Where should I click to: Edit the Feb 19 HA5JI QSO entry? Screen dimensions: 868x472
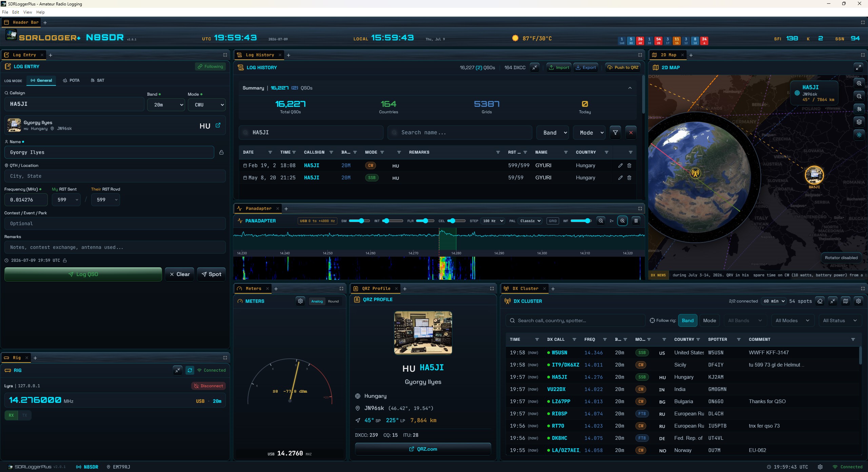click(620, 165)
